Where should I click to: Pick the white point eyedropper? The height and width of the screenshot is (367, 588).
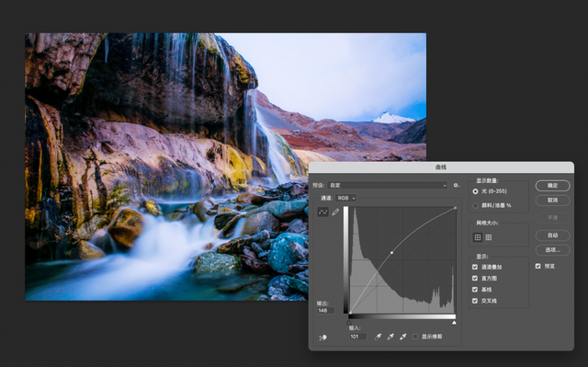[x=403, y=337]
